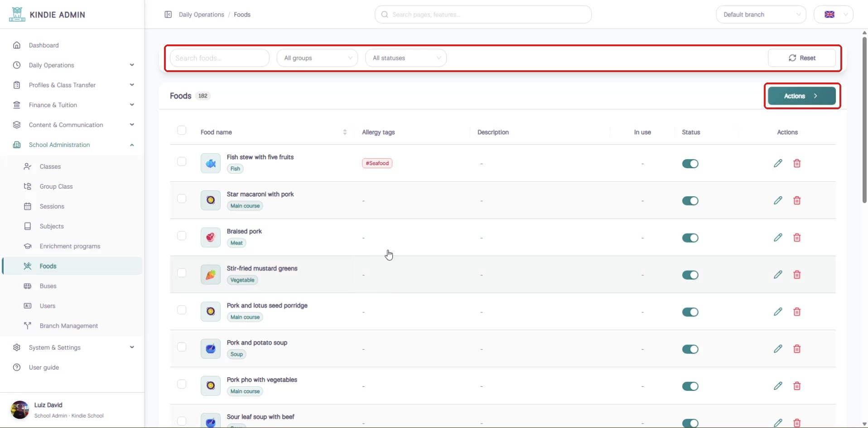Open the All statuses filter dropdown
This screenshot has width=868, height=428.
406,58
